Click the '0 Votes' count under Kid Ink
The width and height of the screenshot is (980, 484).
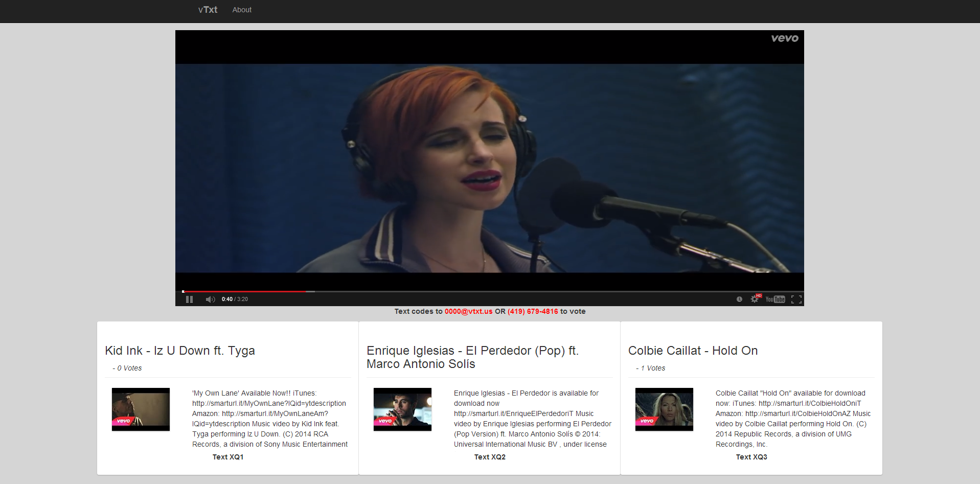[x=129, y=368]
